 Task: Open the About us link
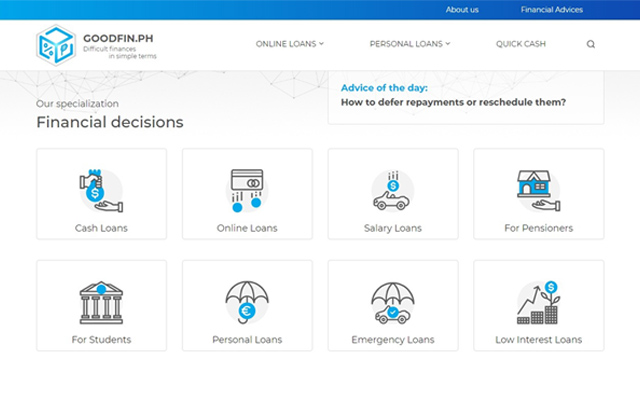[462, 9]
